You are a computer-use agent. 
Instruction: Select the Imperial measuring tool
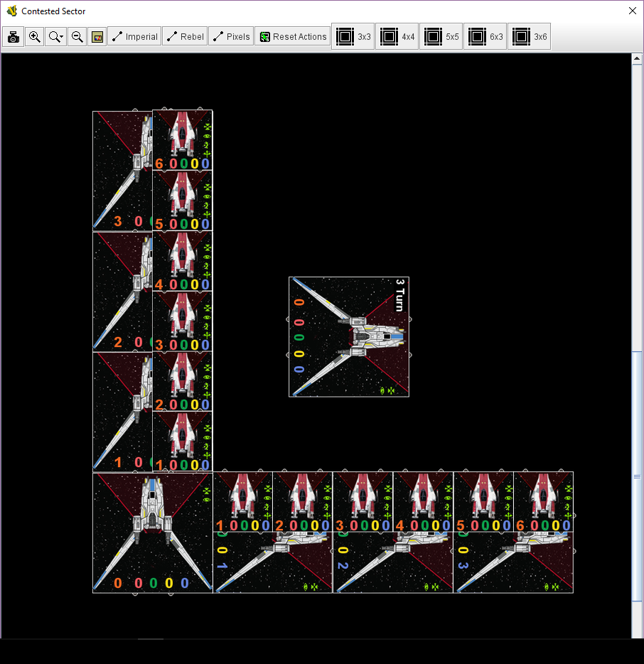coord(134,36)
